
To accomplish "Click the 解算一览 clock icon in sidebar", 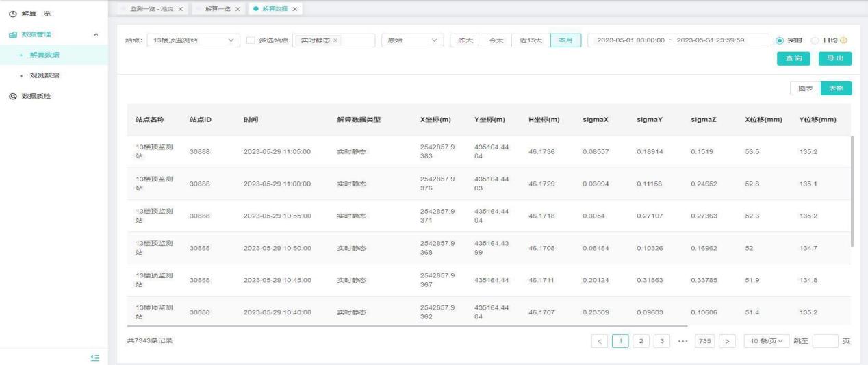I will pyautogui.click(x=12, y=14).
